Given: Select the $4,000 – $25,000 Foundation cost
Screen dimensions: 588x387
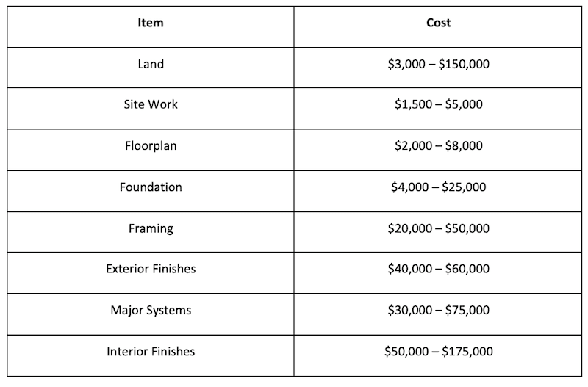Looking at the screenshot, I should [439, 187].
